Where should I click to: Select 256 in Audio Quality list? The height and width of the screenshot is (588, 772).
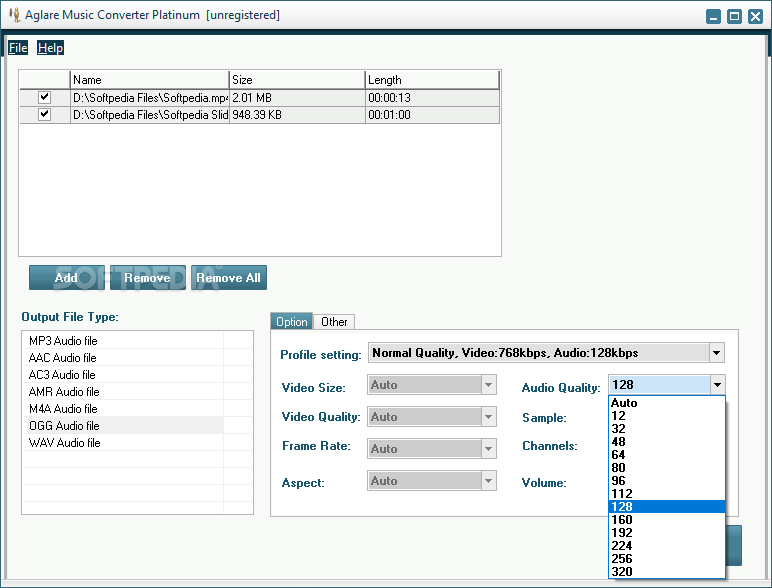coord(667,559)
